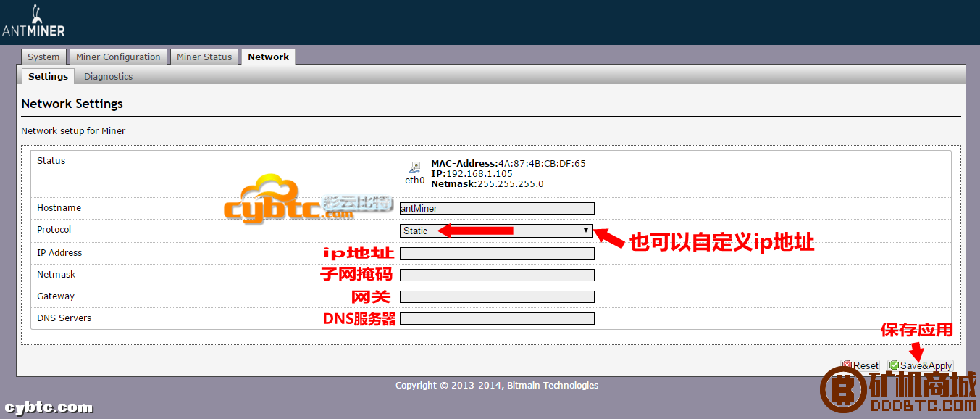The width and height of the screenshot is (980, 419).
Task: Open the System tab
Action: coord(43,57)
